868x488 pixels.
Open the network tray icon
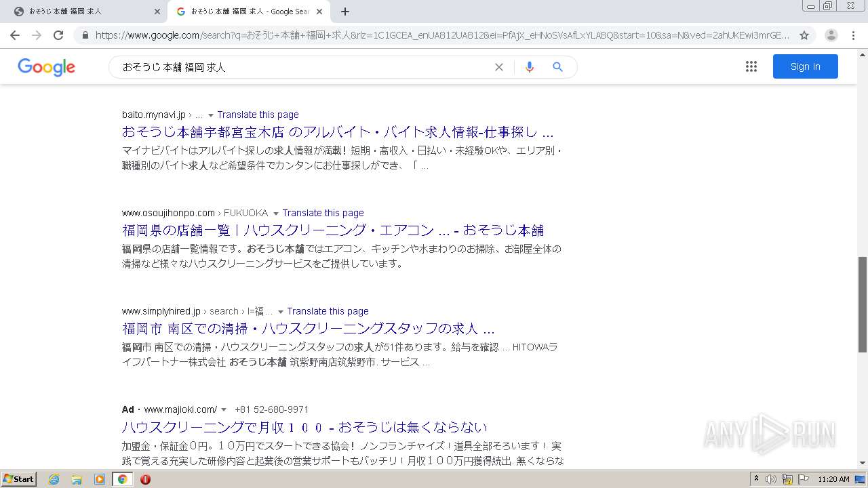(787, 479)
